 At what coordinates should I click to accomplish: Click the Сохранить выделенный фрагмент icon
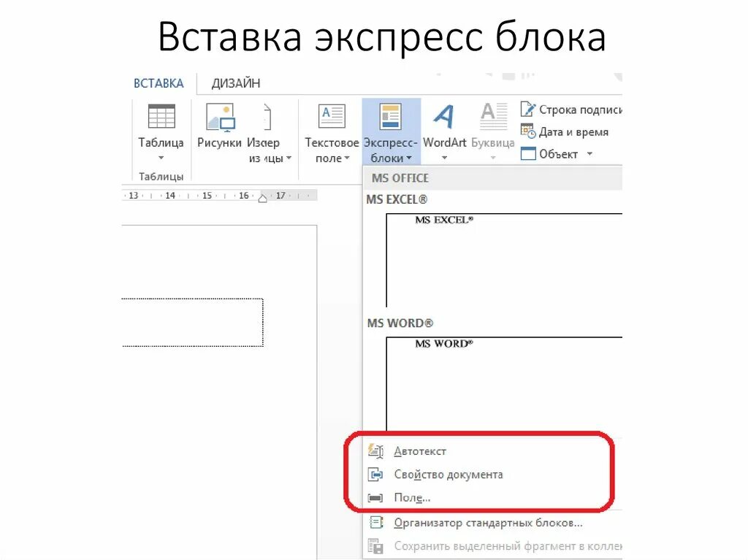[x=375, y=545]
